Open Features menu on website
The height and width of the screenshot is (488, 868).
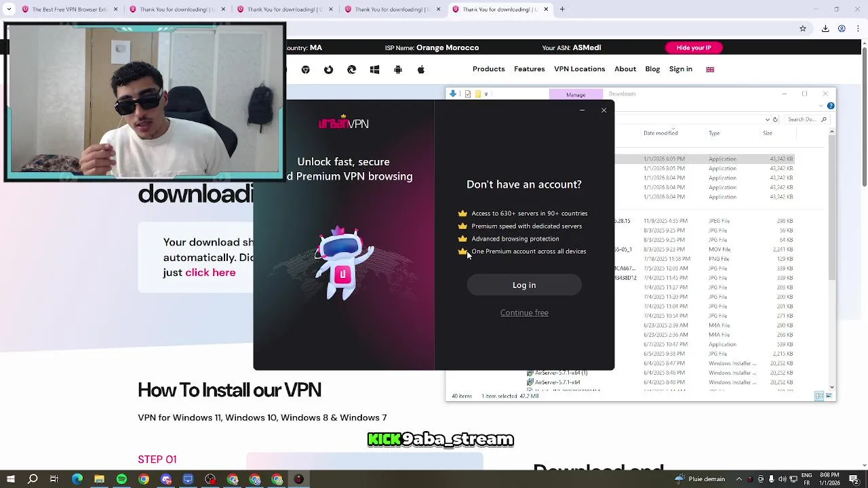tap(529, 69)
